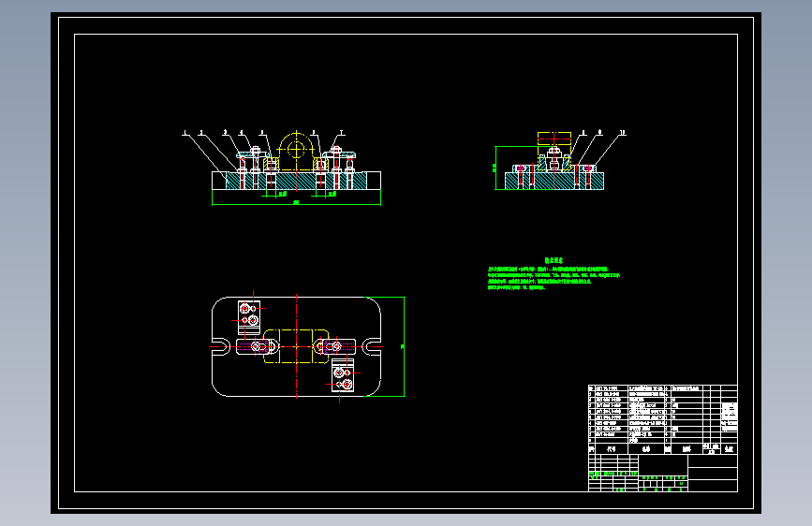Select balloon number 1 in front view
This screenshot has height=526, width=812.
[185, 133]
